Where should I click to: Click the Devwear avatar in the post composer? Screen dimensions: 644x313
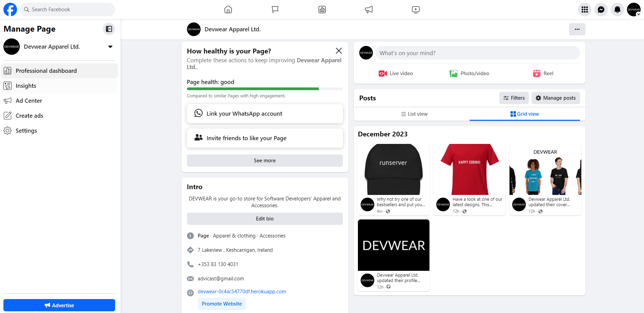point(366,53)
